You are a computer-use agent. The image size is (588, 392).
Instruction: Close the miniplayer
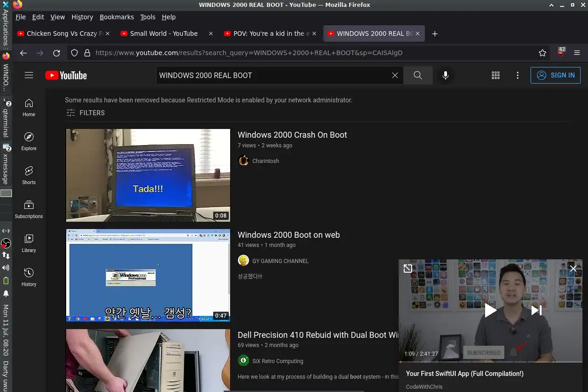[x=573, y=269]
